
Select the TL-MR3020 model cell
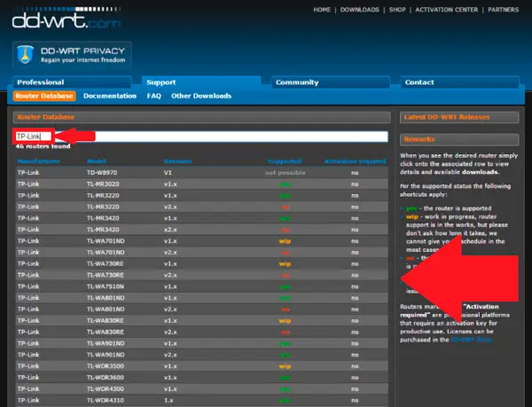coord(103,184)
